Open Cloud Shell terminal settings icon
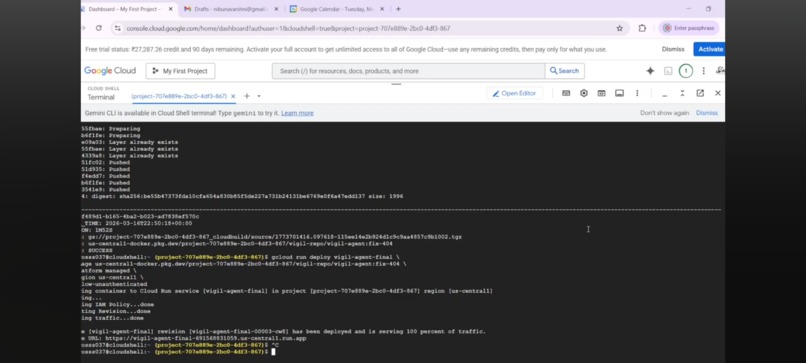 tap(583, 93)
